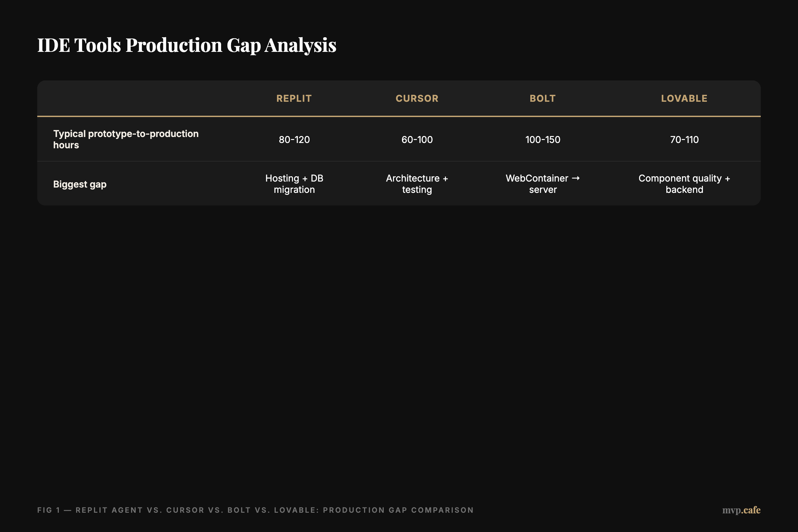Click the title IDE Tools Production Gap Analysis

coord(187,45)
